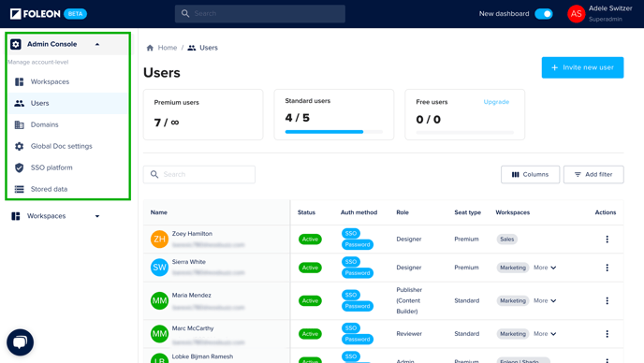Click the Adele Switzer username
The image size is (644, 363).
point(610,8)
